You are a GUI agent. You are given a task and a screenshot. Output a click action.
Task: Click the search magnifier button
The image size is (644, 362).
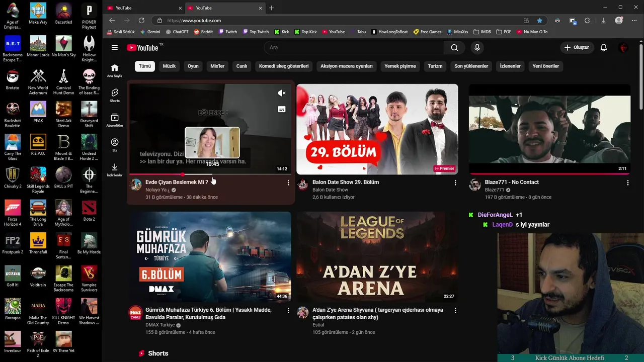pos(454,48)
